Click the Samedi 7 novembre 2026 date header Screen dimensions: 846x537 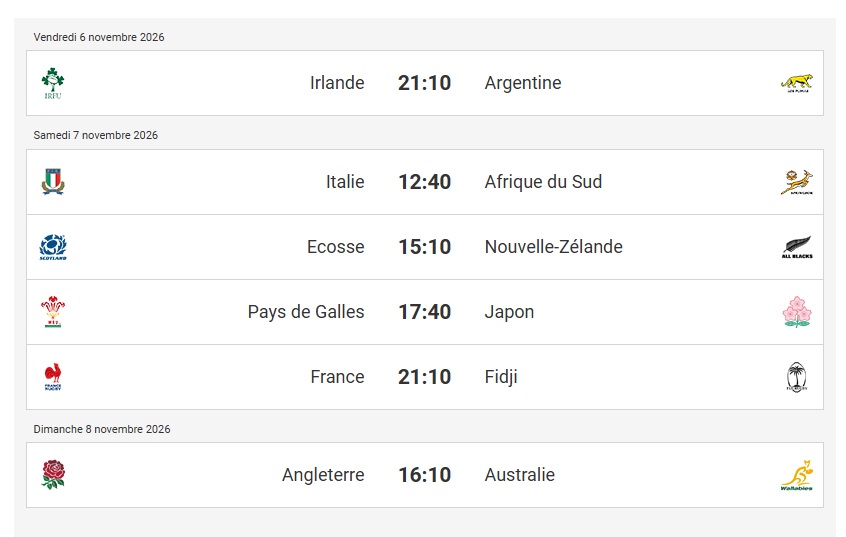point(95,135)
